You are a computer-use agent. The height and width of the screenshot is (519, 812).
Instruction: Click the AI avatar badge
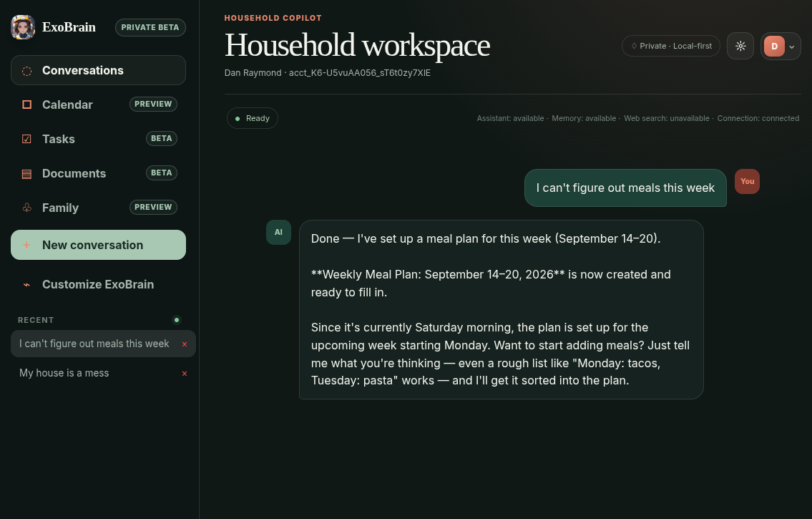click(278, 233)
